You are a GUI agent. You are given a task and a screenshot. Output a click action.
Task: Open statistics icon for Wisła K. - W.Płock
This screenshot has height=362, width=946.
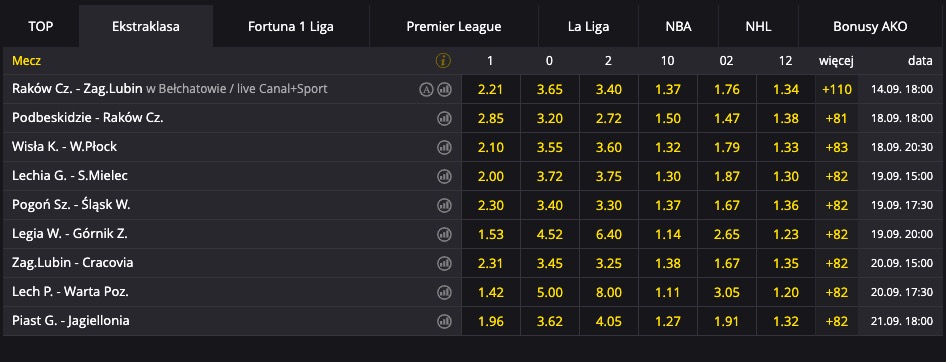tap(444, 147)
